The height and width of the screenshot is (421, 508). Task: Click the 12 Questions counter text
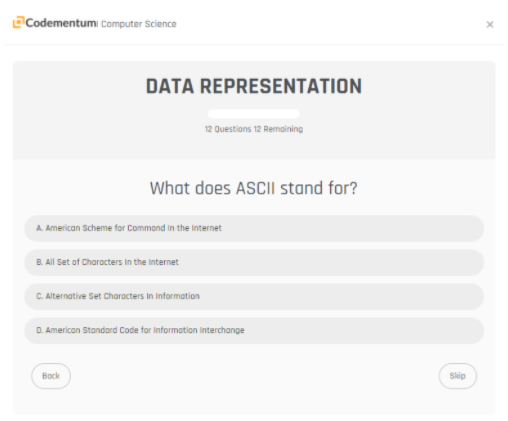point(228,129)
